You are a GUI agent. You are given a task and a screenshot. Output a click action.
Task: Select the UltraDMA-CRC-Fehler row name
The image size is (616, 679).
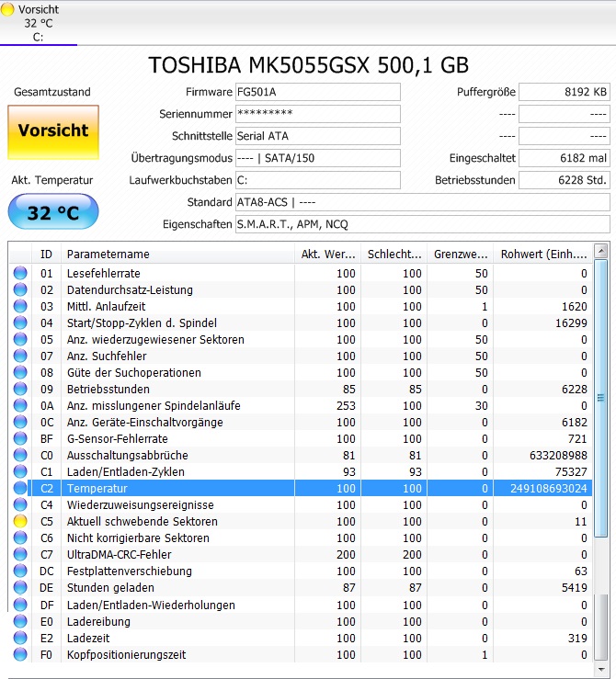pyautogui.click(x=120, y=554)
